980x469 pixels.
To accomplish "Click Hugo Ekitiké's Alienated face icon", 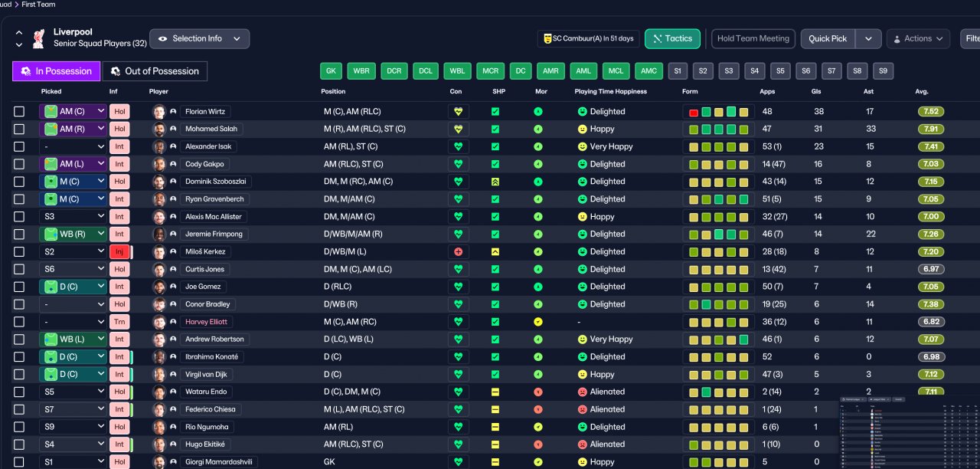I will click(583, 444).
